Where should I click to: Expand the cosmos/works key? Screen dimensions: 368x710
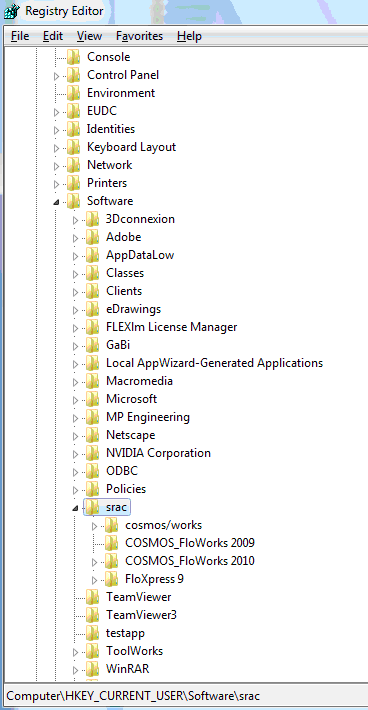tap(95, 526)
